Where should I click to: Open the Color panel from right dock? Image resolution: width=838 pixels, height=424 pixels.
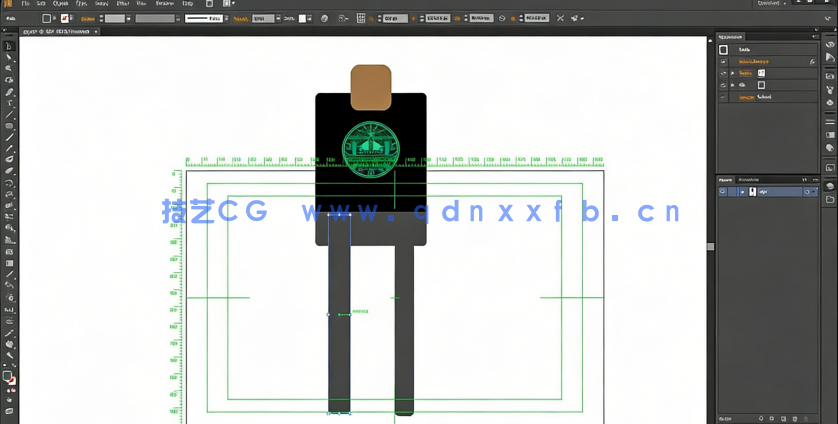pyautogui.click(x=829, y=44)
